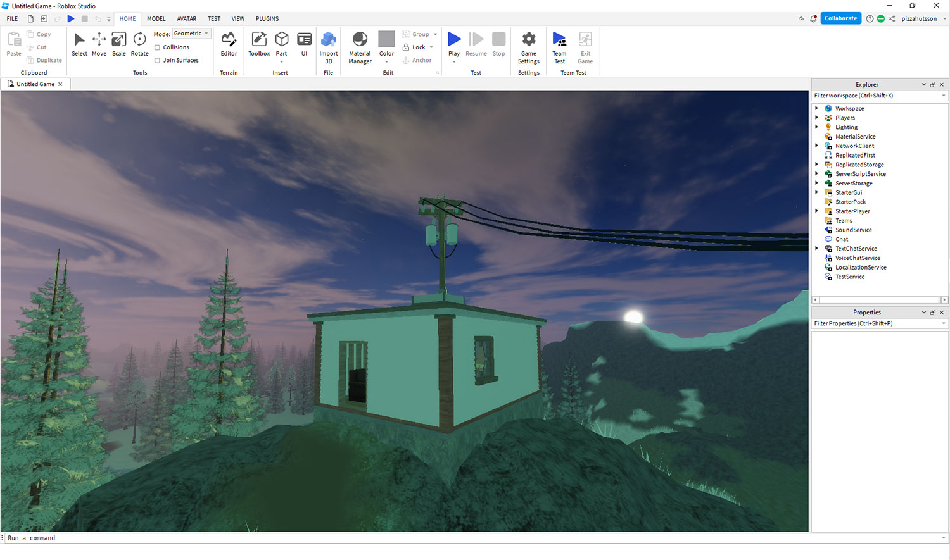Click the Collaborate button

point(840,18)
